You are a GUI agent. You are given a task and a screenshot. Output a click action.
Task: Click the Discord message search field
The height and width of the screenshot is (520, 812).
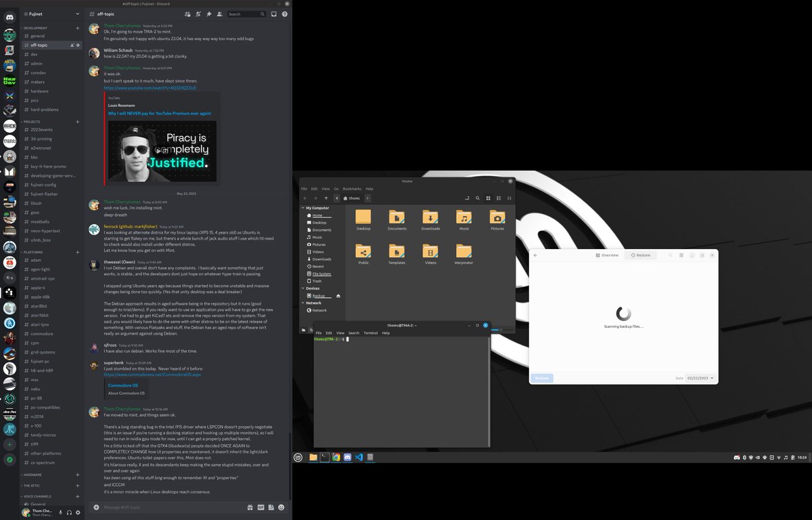pos(246,14)
